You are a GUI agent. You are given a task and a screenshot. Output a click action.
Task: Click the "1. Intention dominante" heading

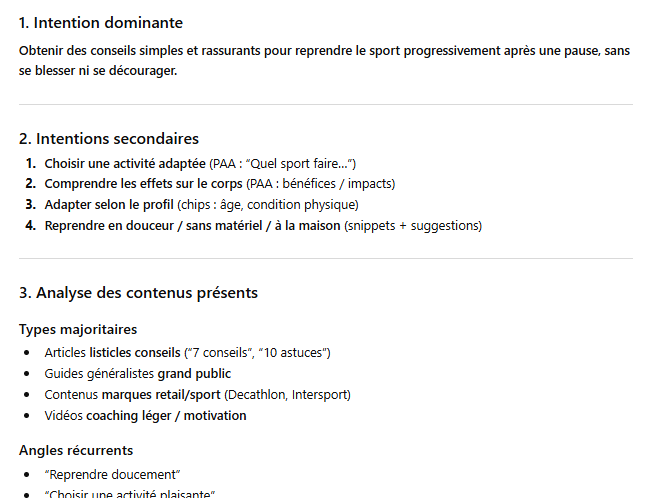(x=101, y=23)
